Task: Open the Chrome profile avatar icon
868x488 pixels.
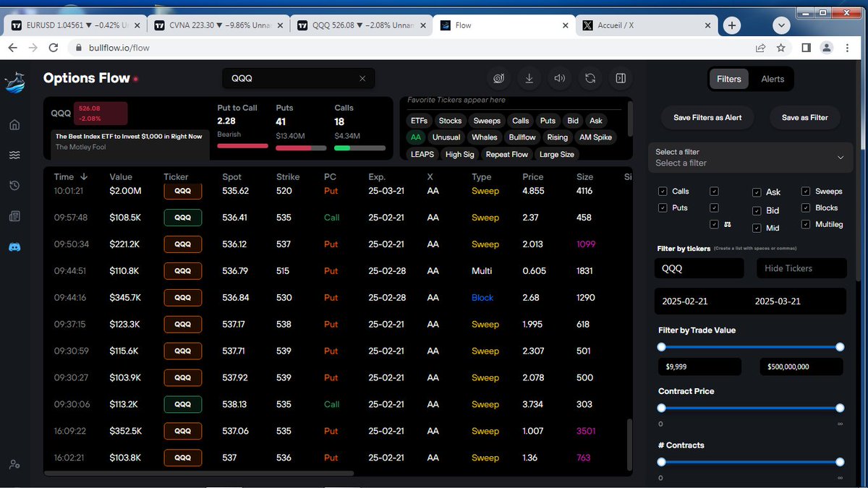Action: tap(828, 48)
